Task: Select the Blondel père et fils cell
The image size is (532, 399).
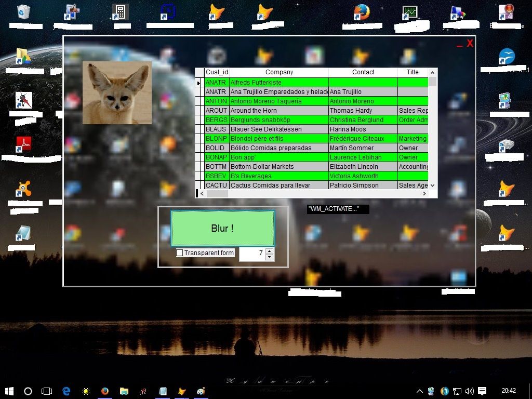Action: 279,138
